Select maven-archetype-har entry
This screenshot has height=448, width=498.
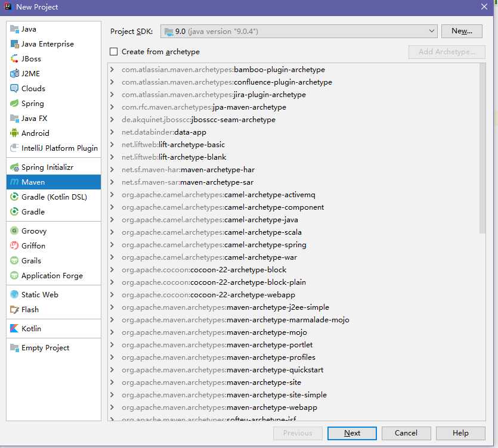294,170
